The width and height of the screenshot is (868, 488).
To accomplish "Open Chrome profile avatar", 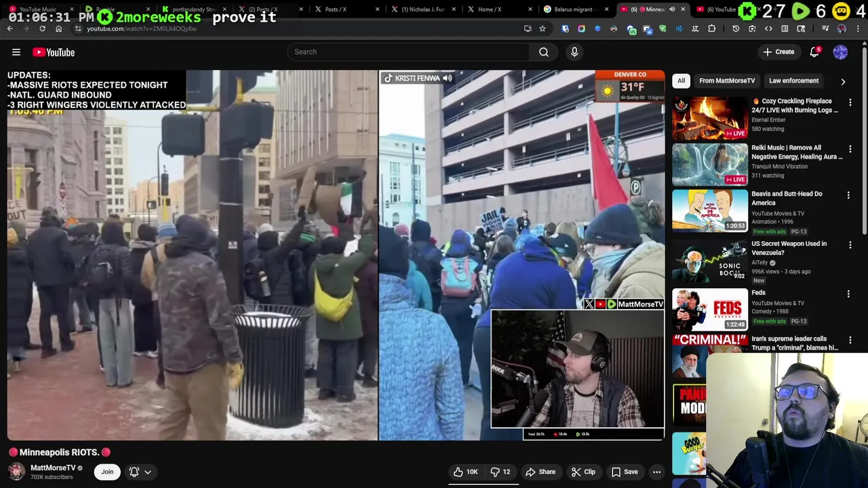I will click(x=842, y=28).
